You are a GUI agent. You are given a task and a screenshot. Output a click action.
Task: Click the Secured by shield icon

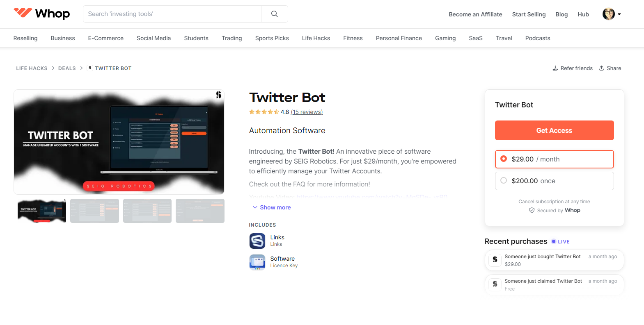[532, 210]
